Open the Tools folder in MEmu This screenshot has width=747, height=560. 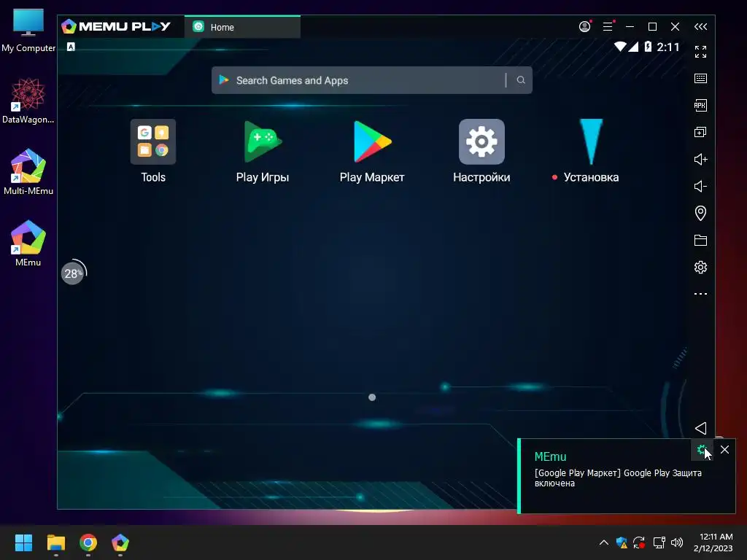(x=153, y=142)
